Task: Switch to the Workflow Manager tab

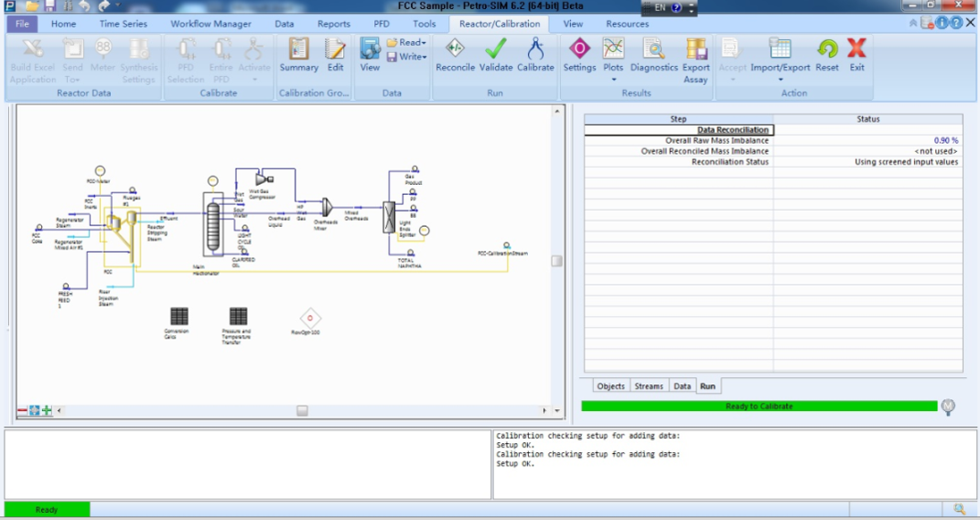Action: [210, 24]
